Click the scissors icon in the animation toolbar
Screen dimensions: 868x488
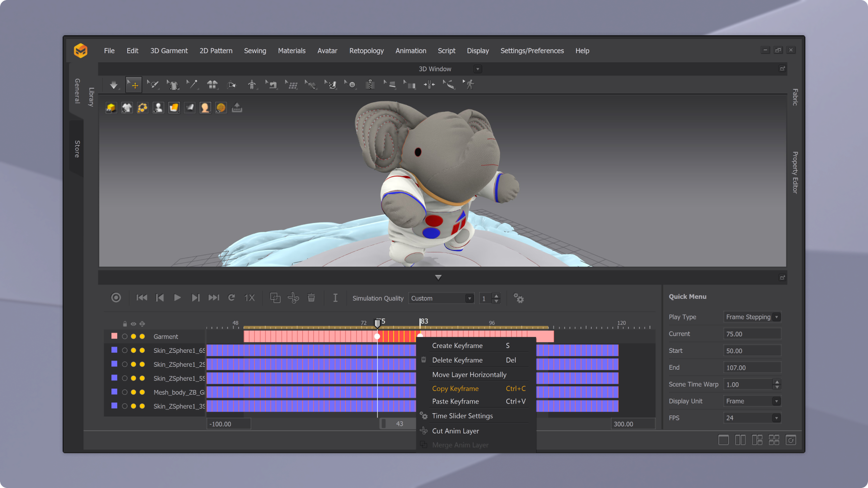[293, 298]
